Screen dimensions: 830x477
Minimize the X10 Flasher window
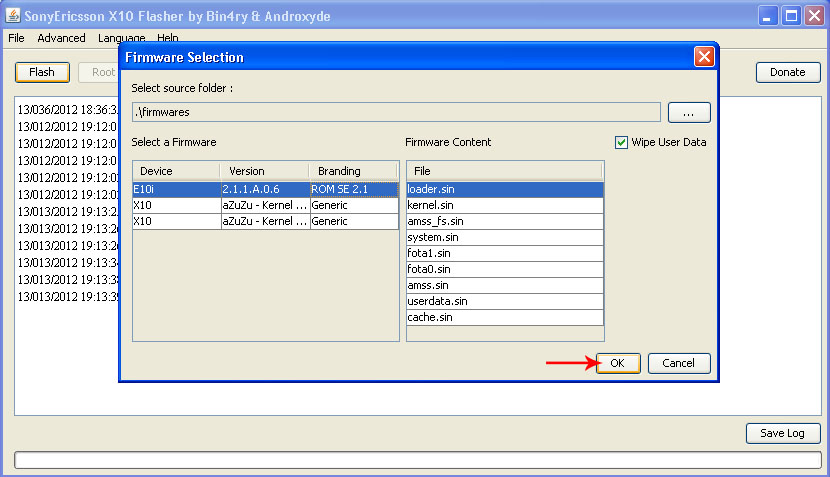click(768, 15)
